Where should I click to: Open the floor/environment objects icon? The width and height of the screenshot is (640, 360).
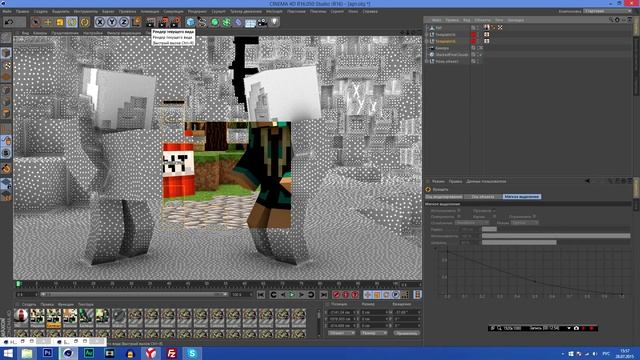250,22
